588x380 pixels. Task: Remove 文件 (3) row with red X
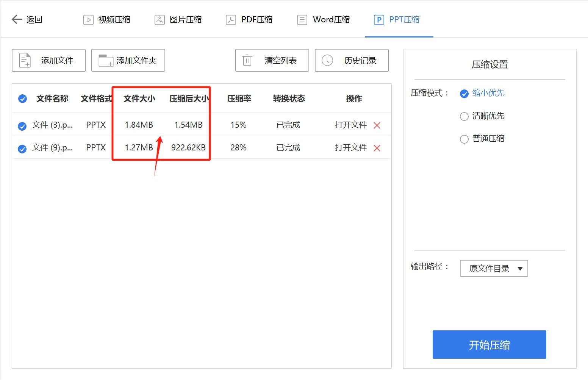coord(377,125)
